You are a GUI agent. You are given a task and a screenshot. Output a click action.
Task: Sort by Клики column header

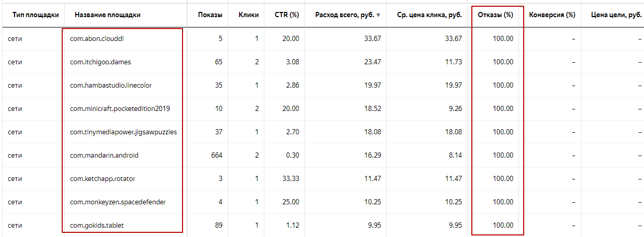[248, 15]
